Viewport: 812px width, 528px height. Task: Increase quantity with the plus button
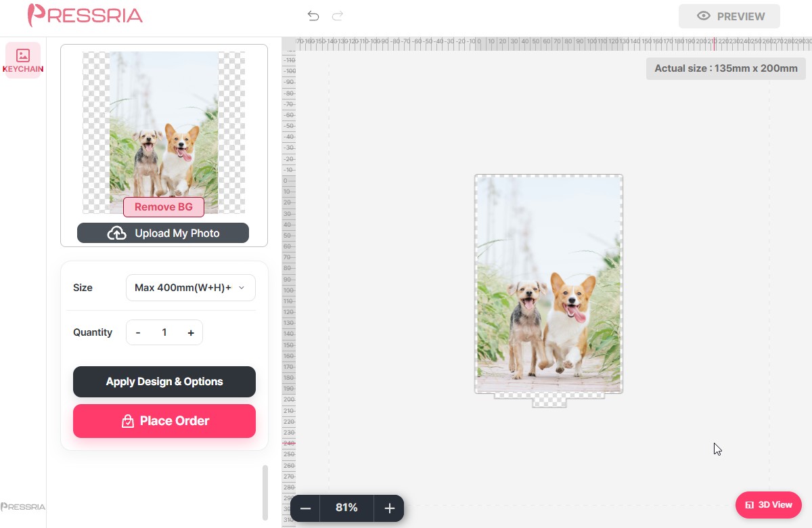pos(191,332)
